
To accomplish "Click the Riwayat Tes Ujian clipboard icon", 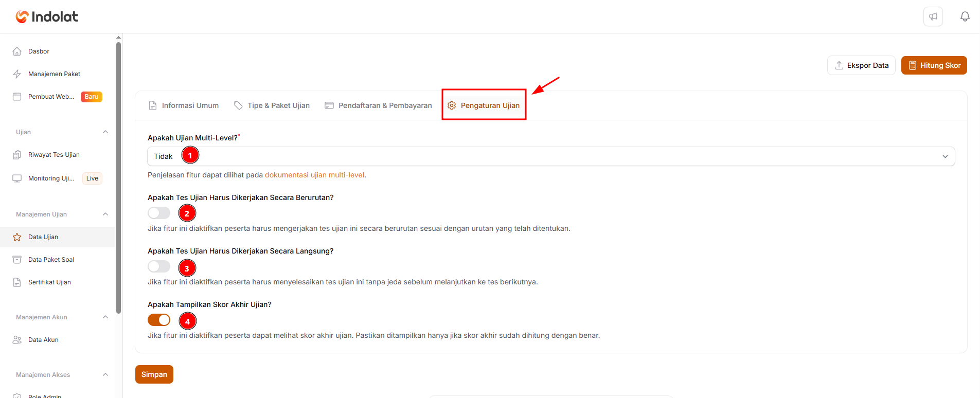I will coord(17,155).
